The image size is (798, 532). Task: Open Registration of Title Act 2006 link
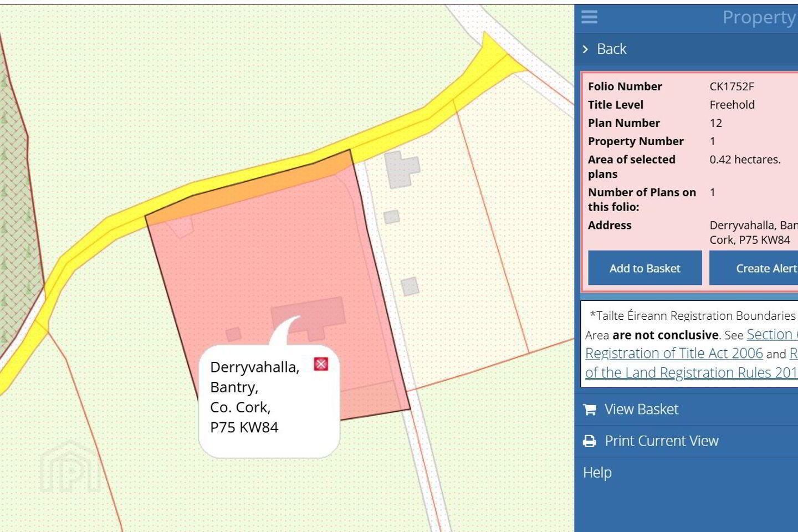[x=674, y=353]
